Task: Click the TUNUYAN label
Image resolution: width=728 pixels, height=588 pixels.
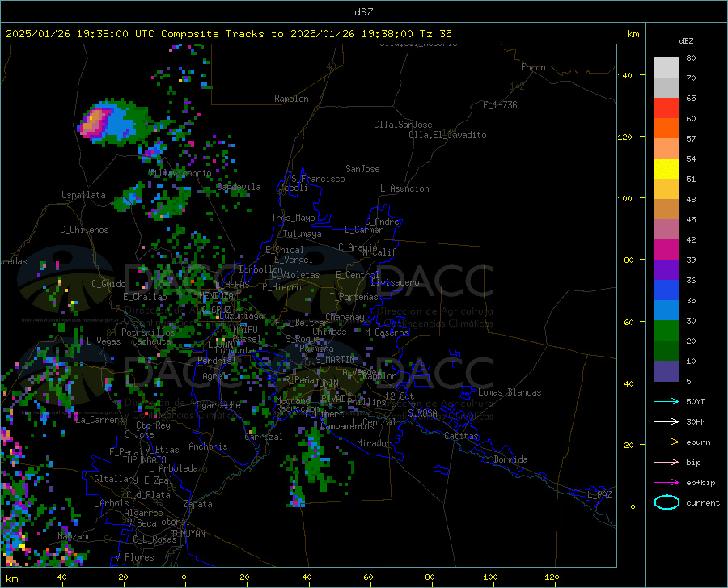Action: click(188, 534)
